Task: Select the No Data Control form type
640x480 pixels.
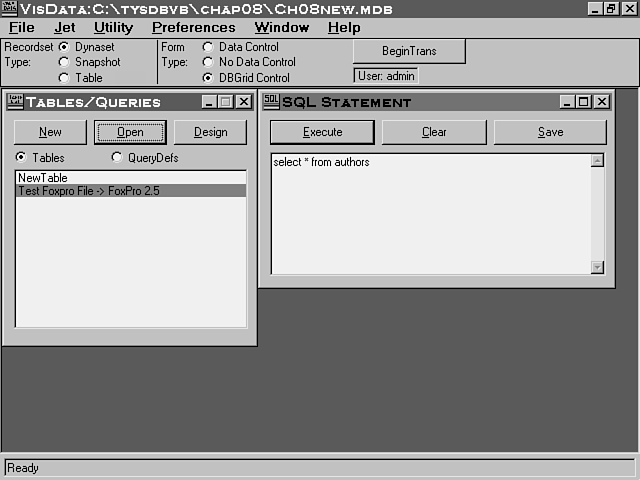Action: (x=208, y=62)
